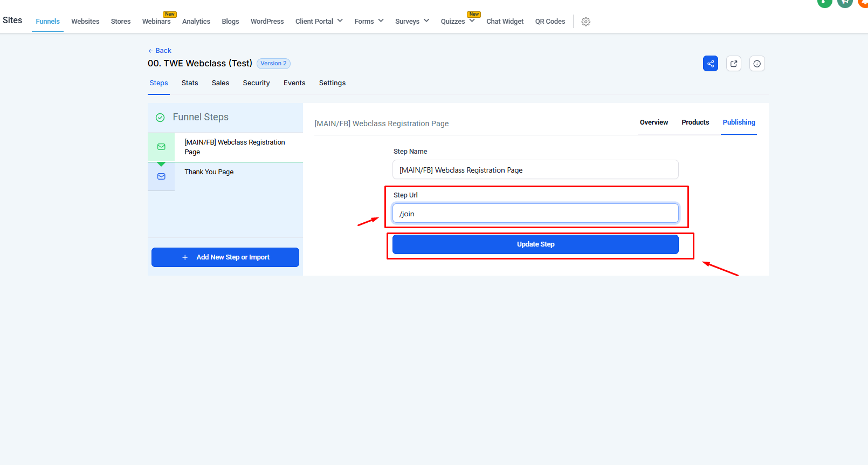Switch to the Stats tab

click(190, 83)
